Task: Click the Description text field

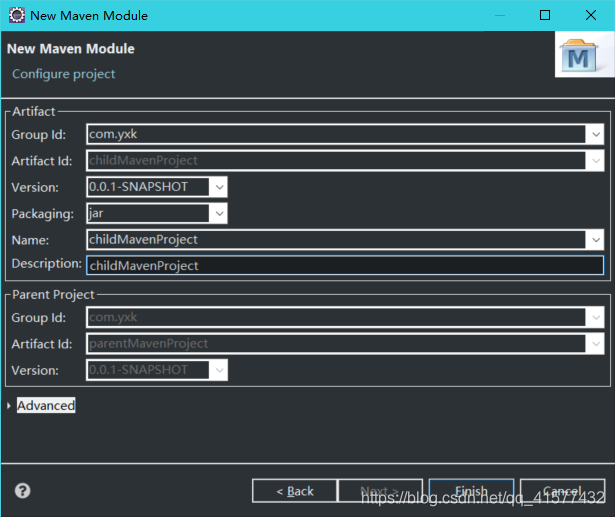Action: tap(345, 266)
